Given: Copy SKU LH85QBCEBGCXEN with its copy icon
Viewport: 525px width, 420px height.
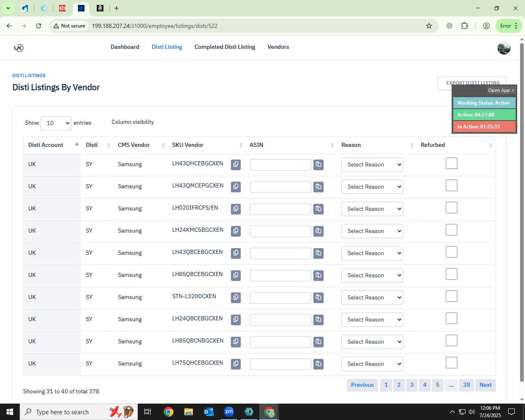Looking at the screenshot, I should 236,275.
